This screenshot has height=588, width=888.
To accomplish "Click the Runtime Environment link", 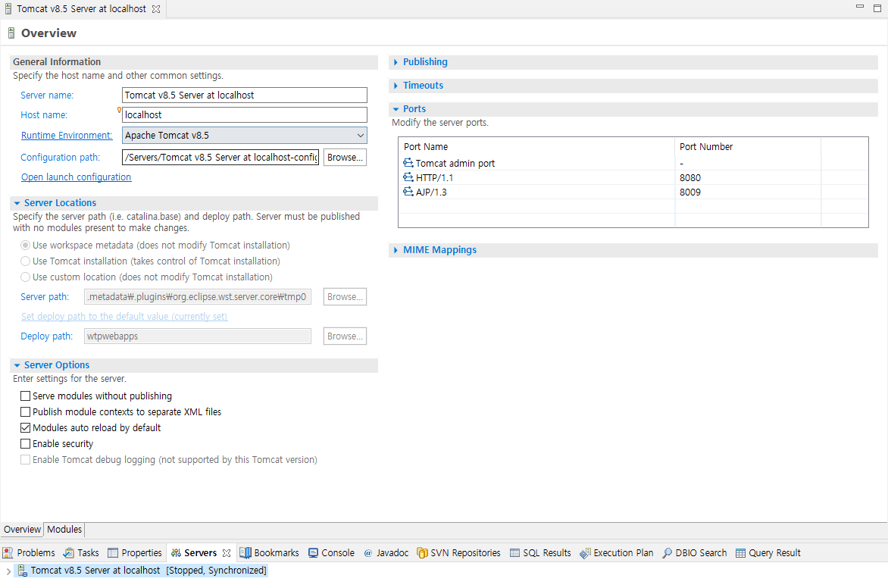I will pos(66,136).
